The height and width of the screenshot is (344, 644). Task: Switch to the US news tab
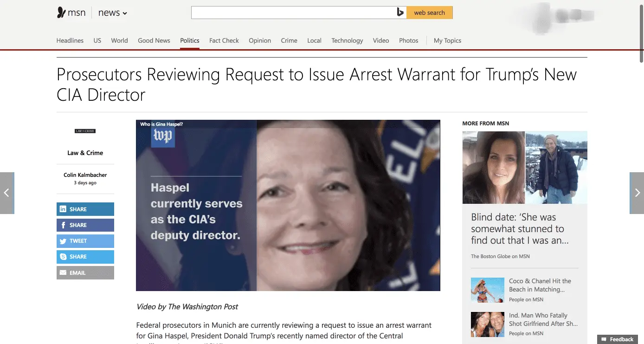pyautogui.click(x=97, y=40)
